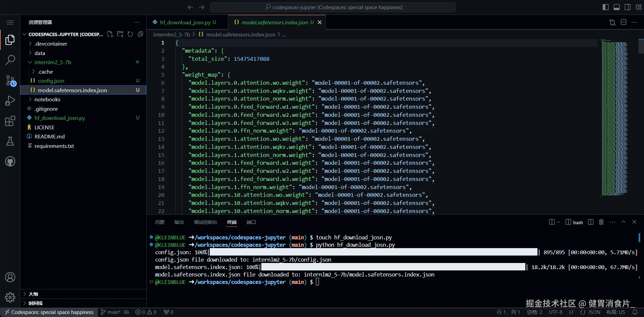Open Run and Debug view
Viewport: 644px width, 317px height.
click(x=10, y=101)
